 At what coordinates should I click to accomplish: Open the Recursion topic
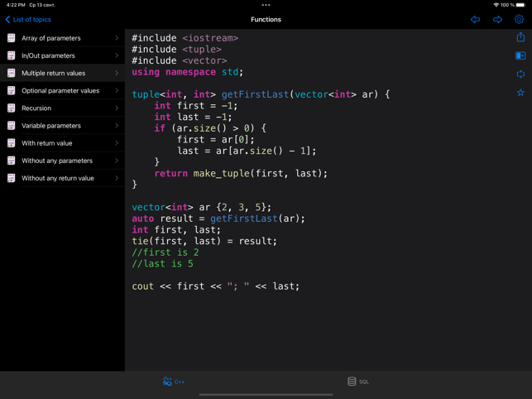(x=62, y=108)
